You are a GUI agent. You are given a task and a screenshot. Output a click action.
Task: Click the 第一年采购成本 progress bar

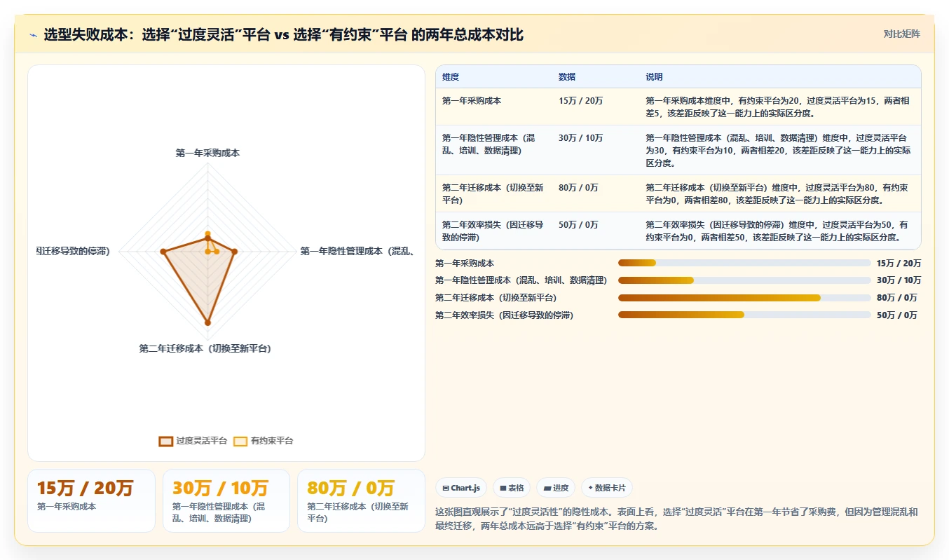(744, 263)
